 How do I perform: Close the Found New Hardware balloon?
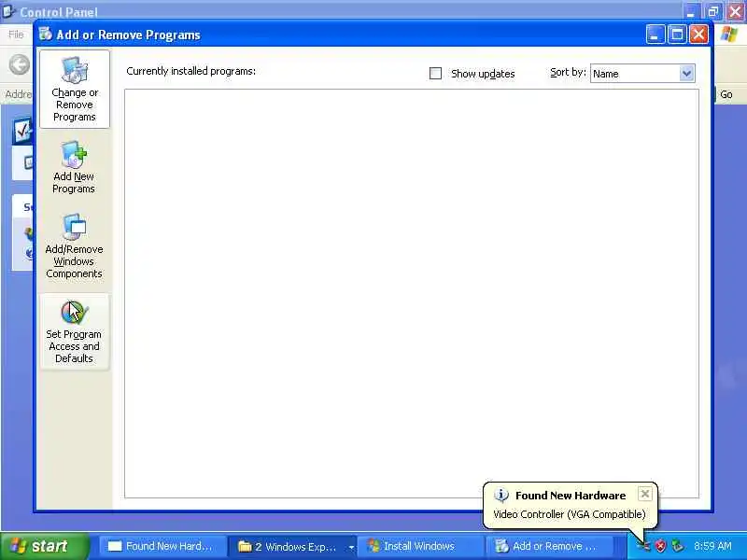[x=644, y=494]
